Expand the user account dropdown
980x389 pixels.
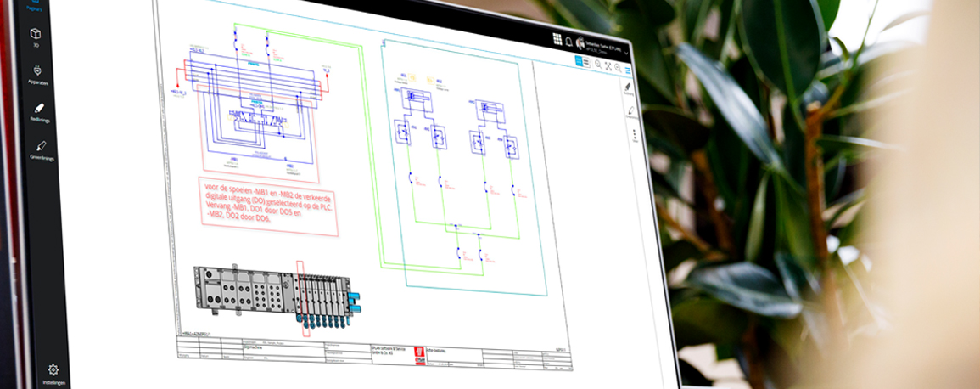(x=626, y=53)
